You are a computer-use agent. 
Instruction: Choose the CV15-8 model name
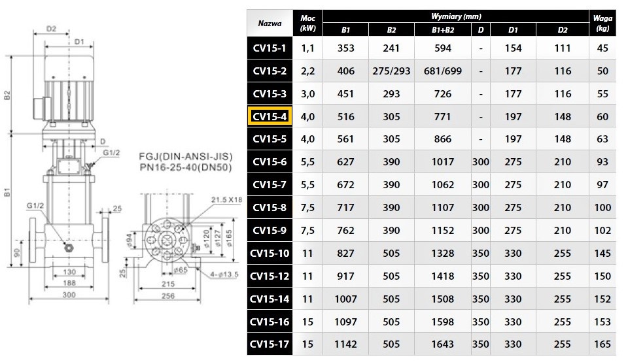tap(270, 207)
